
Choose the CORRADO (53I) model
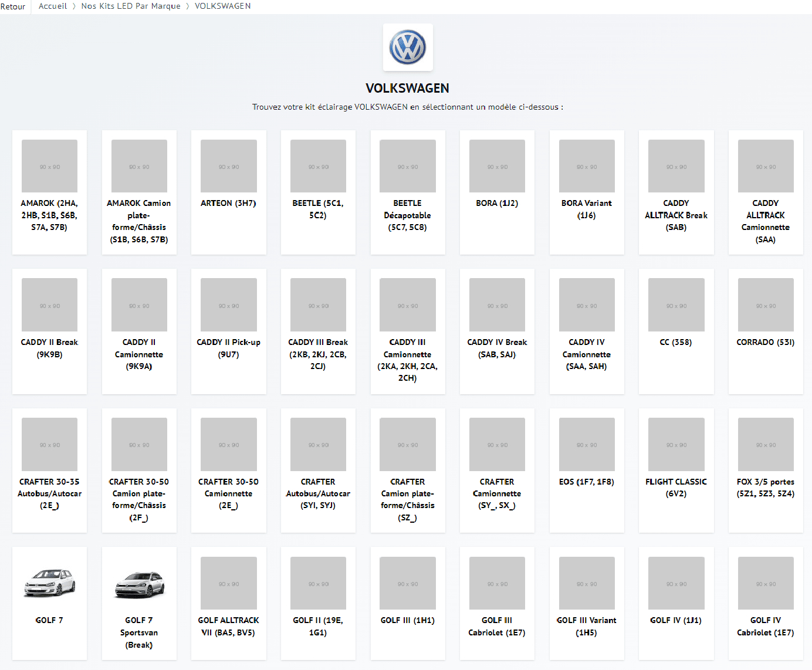(766, 331)
